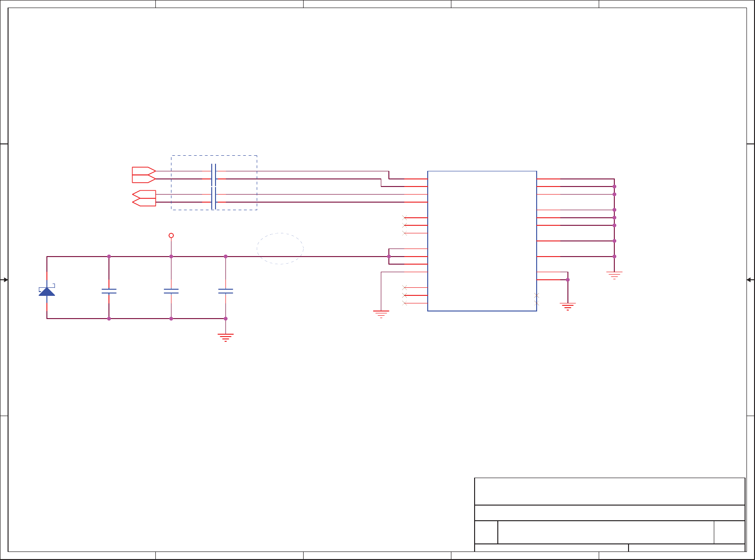Screen dimensions: 755x560
Task: Click the junction dot joining three IC power pins
Action: pyautogui.click(x=389, y=257)
